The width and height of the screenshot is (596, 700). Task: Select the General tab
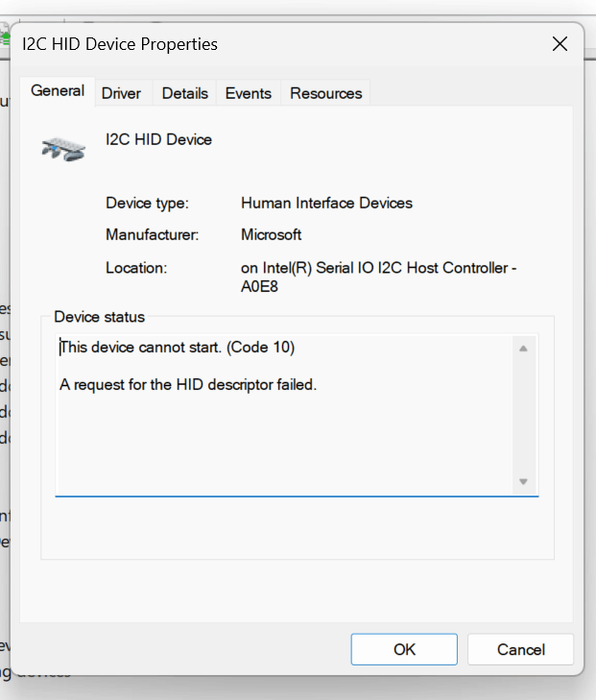click(58, 91)
